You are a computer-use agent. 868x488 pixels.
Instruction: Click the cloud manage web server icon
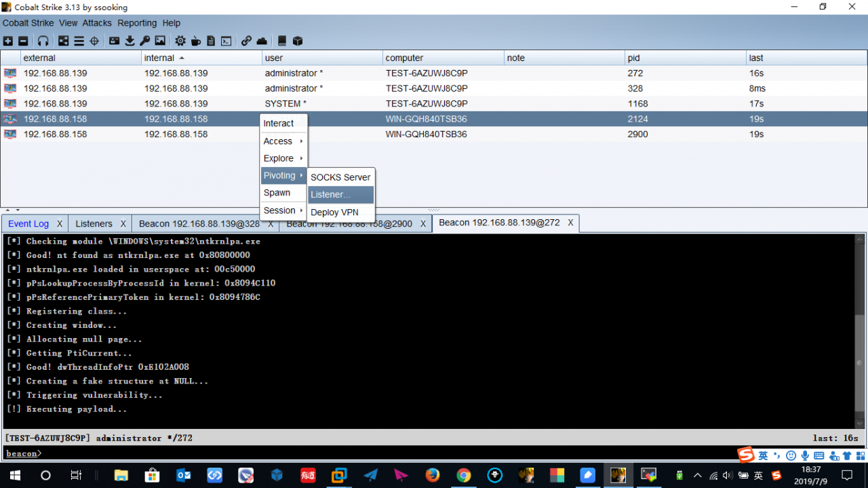(x=262, y=41)
